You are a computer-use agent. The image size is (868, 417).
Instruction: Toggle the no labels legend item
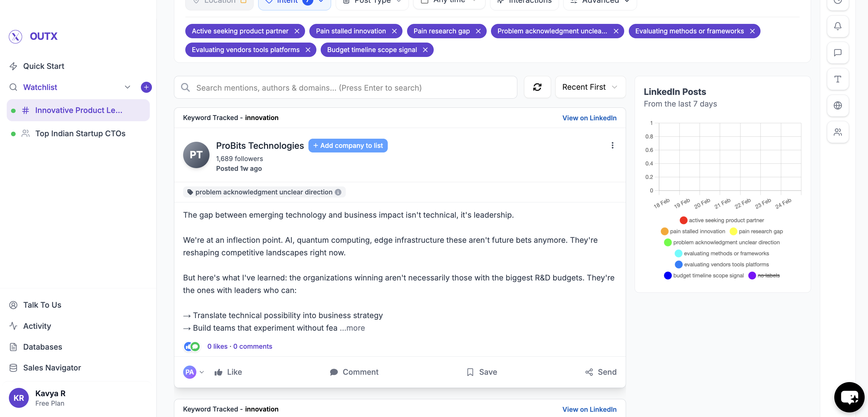click(768, 276)
